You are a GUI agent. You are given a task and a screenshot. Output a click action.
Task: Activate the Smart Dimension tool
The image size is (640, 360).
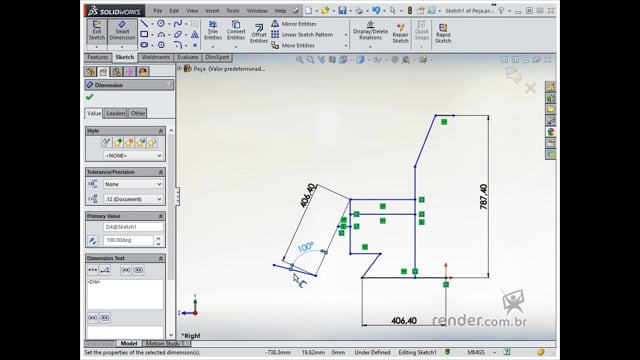pos(122,31)
